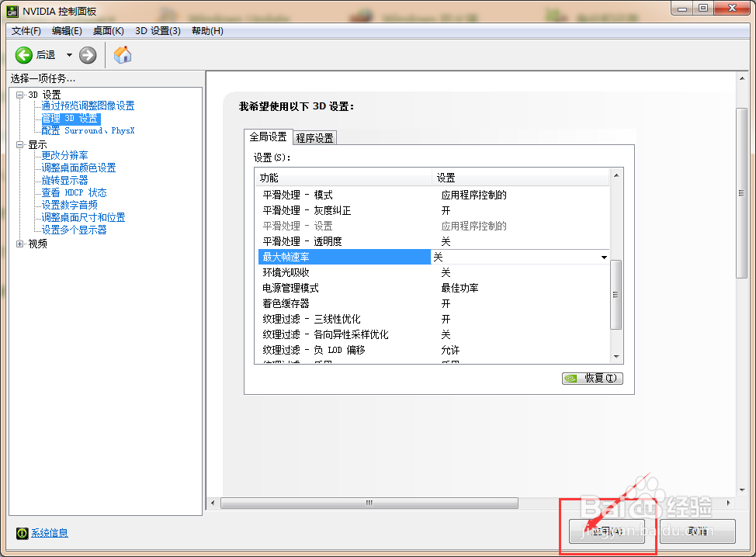Screen dimensions: 756x557
Task: Select 更改分辨率 in the tree
Action: click(64, 156)
